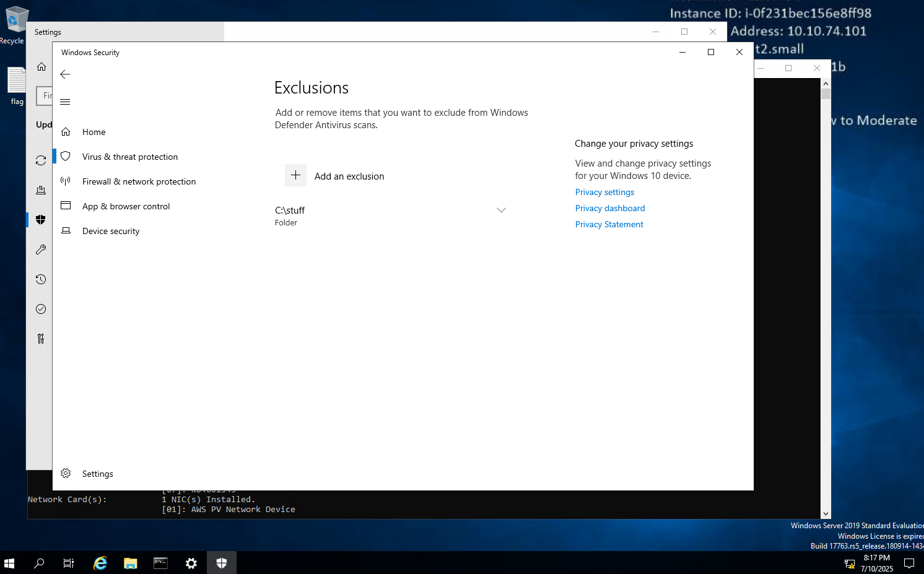Select the flag file on desktop
The width and height of the screenshot is (924, 574).
[17, 86]
